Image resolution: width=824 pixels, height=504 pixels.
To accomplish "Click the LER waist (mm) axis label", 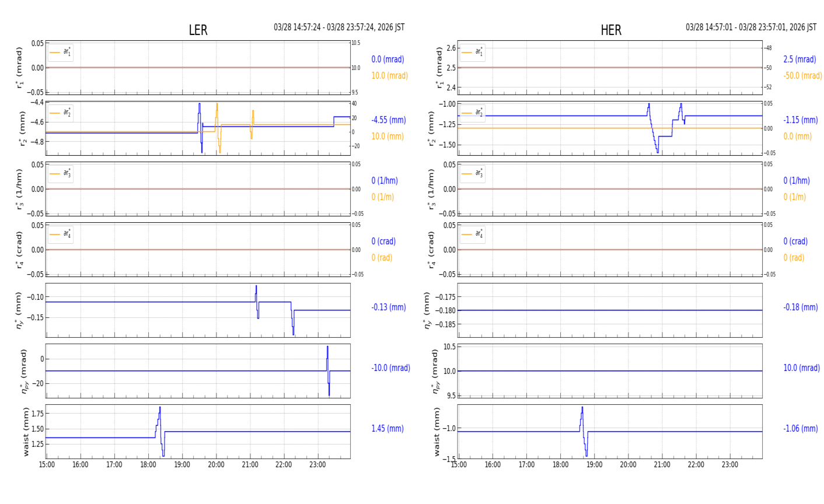I will (x=26, y=432).
